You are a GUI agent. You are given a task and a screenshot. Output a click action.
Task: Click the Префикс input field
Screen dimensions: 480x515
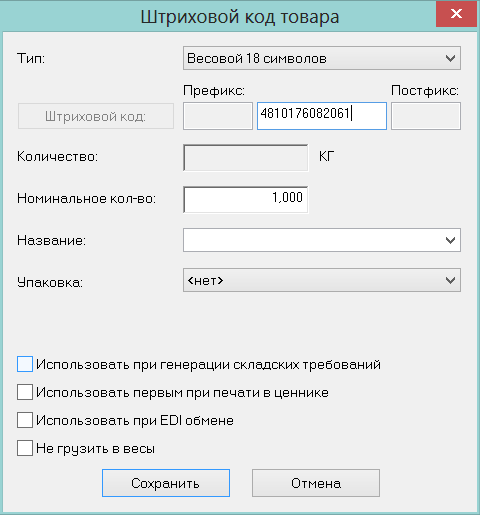pos(218,116)
